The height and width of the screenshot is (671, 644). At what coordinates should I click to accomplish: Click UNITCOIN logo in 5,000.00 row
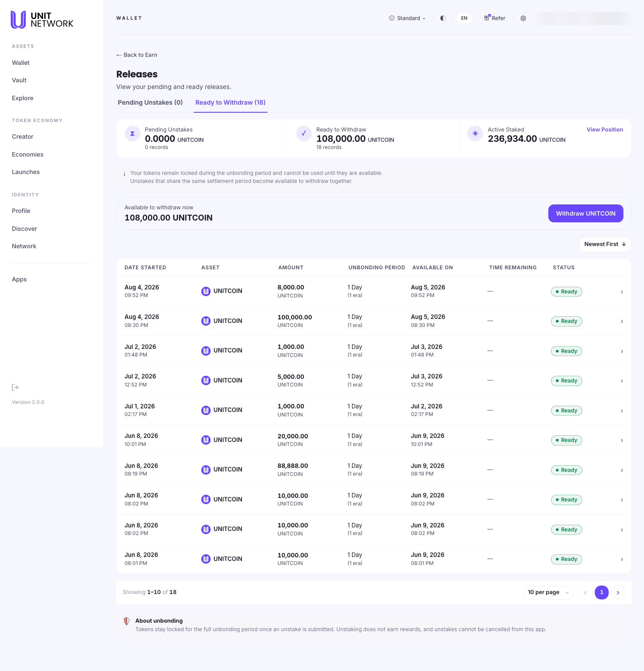click(x=206, y=380)
